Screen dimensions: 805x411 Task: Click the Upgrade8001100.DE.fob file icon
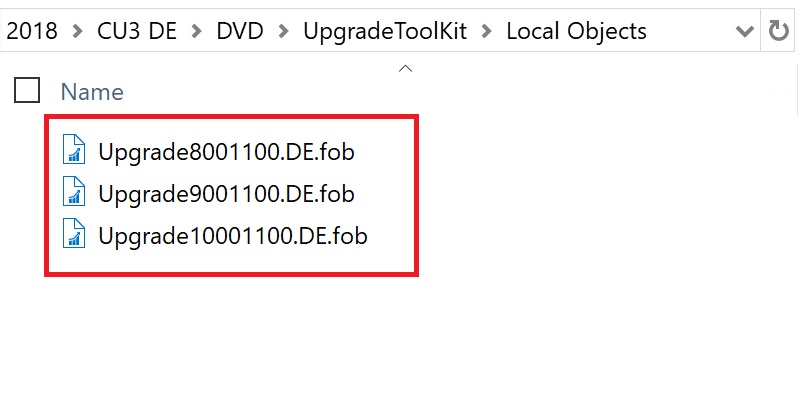click(x=74, y=152)
